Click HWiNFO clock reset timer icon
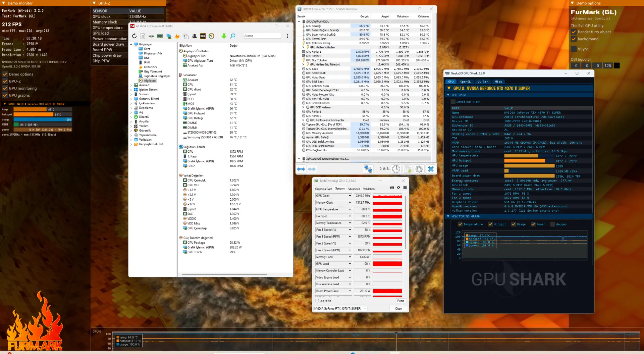 (396, 169)
